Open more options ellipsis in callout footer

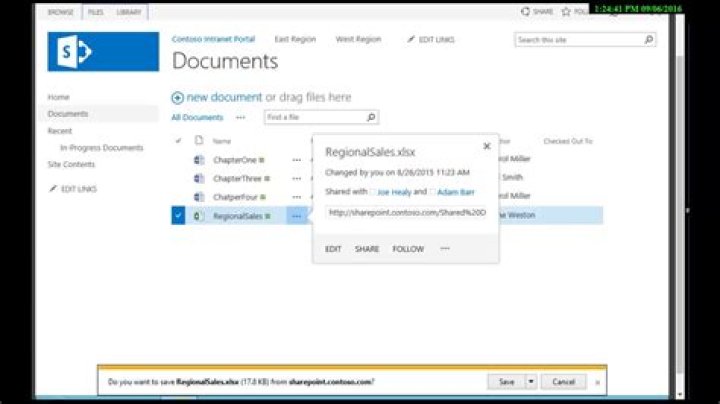pos(445,249)
